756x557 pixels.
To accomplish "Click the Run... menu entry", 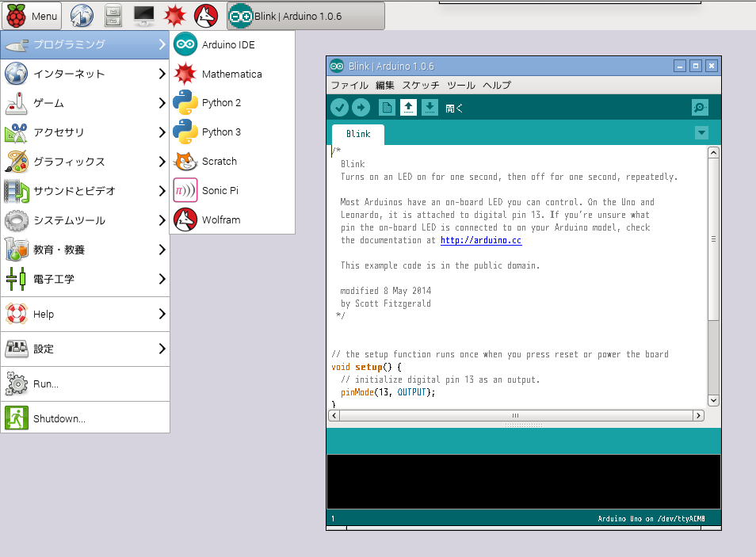I will (85, 383).
